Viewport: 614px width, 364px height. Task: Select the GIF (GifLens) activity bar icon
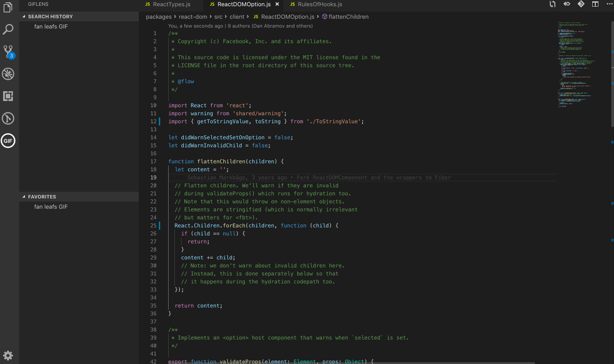click(x=8, y=141)
